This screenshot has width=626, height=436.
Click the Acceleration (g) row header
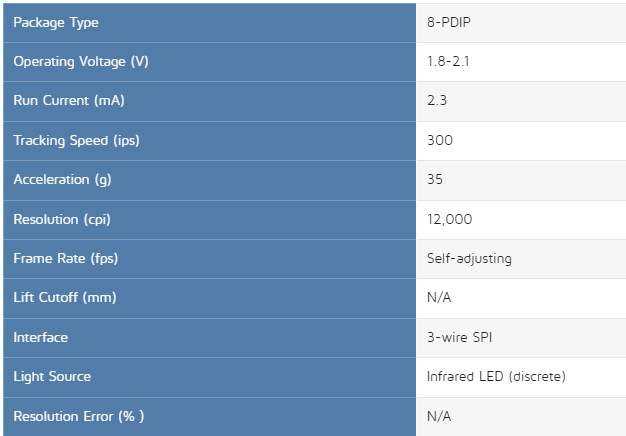209,180
